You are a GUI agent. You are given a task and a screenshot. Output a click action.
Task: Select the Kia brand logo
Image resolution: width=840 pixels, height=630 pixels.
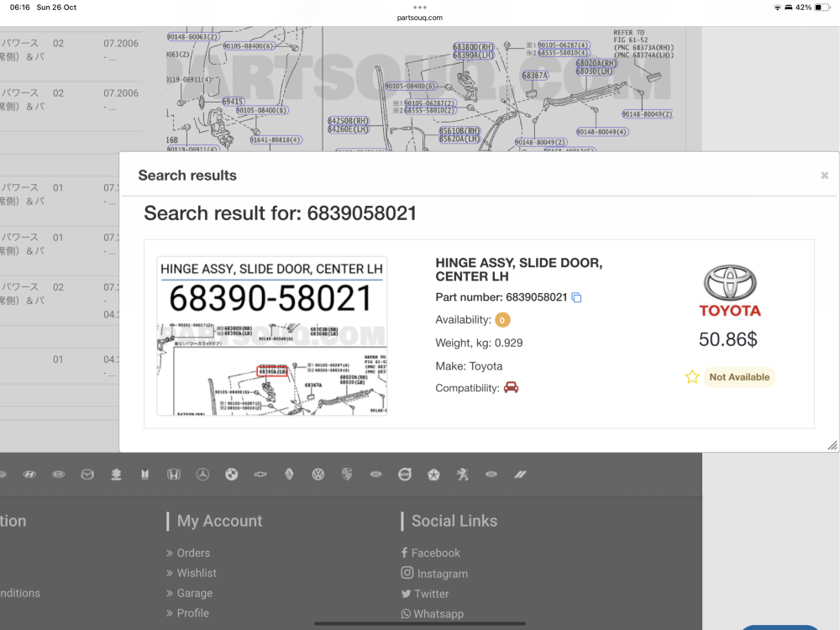coord(59,474)
